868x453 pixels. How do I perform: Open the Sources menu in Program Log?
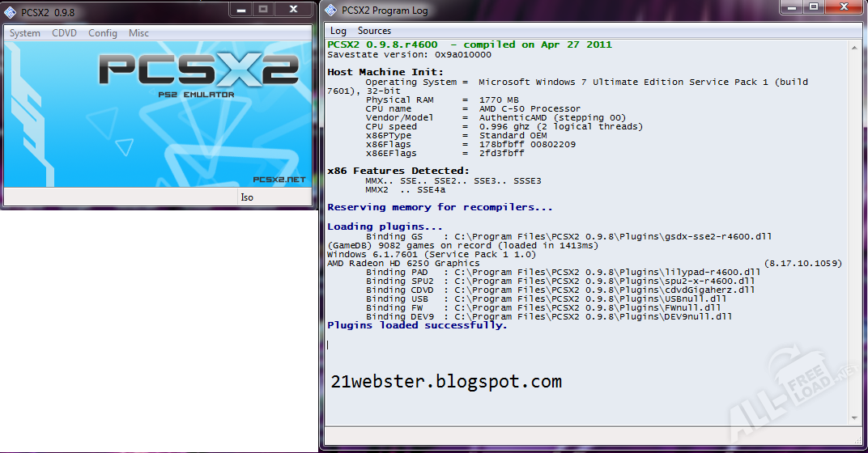click(374, 31)
